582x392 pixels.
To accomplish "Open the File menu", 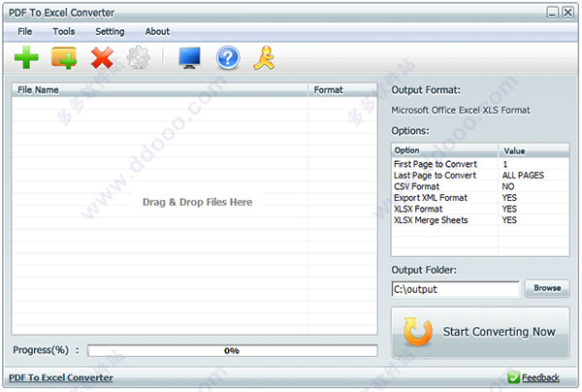I will point(25,32).
